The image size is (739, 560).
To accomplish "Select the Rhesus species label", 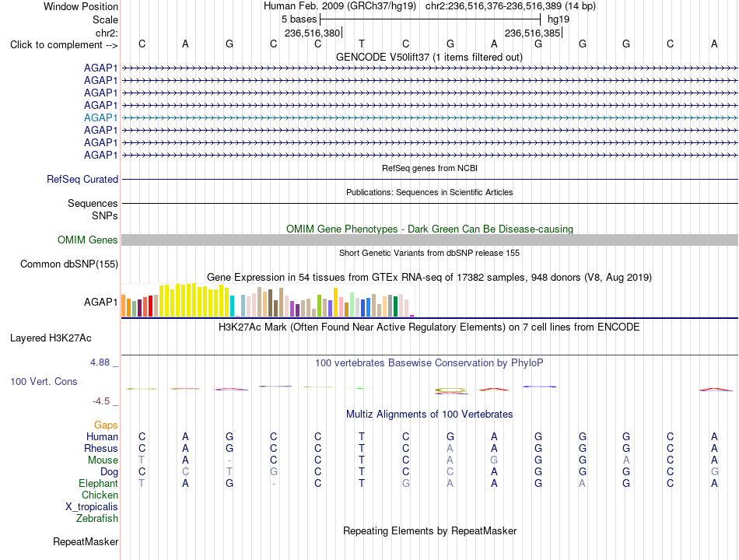I will pyautogui.click(x=101, y=448).
